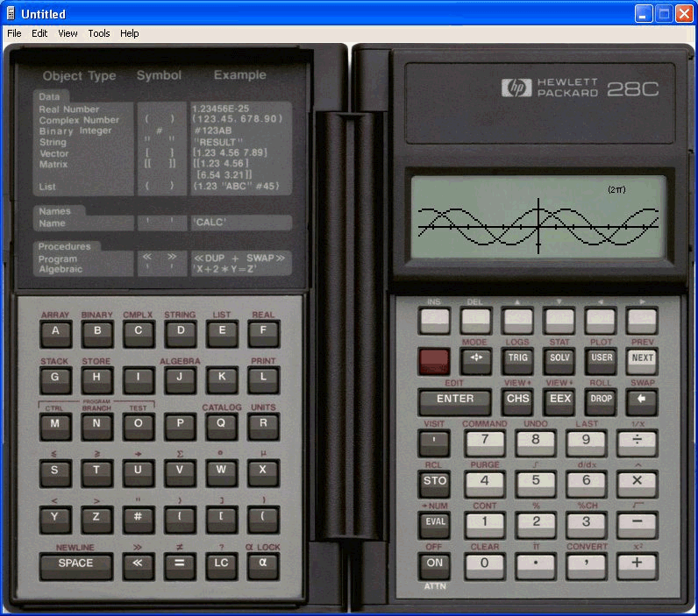Toggle the LC lowercase key
This screenshot has height=616, width=698.
point(221,566)
